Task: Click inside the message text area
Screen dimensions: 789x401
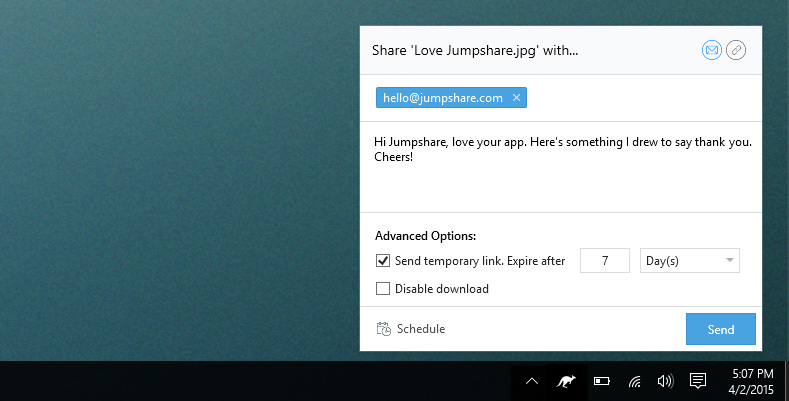Action: (x=561, y=167)
